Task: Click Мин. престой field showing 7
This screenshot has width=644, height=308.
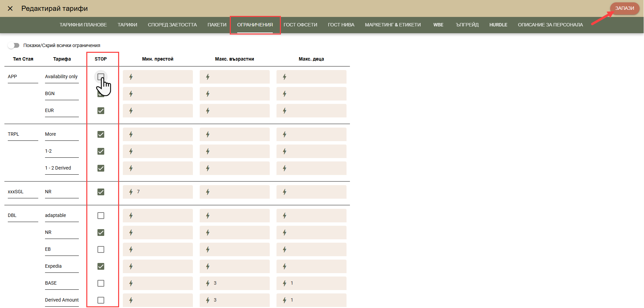Action: point(158,192)
